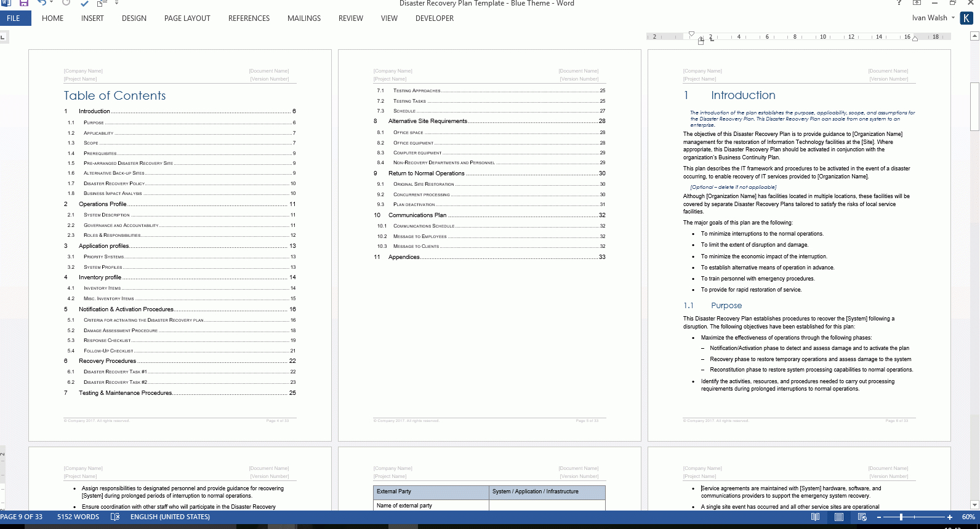The image size is (980, 529).
Task: Open the Undo history dropdown arrow
Action: point(52,3)
